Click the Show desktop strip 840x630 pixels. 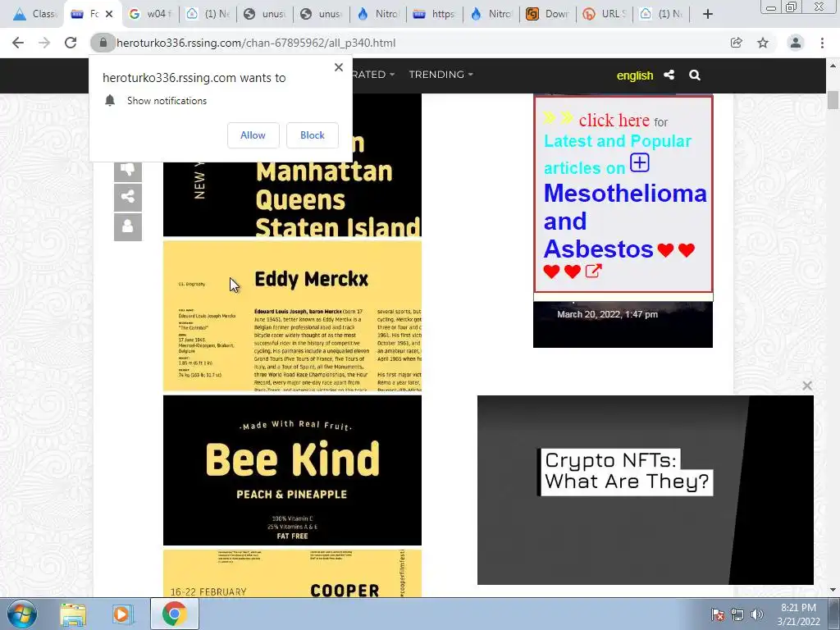[836, 614]
